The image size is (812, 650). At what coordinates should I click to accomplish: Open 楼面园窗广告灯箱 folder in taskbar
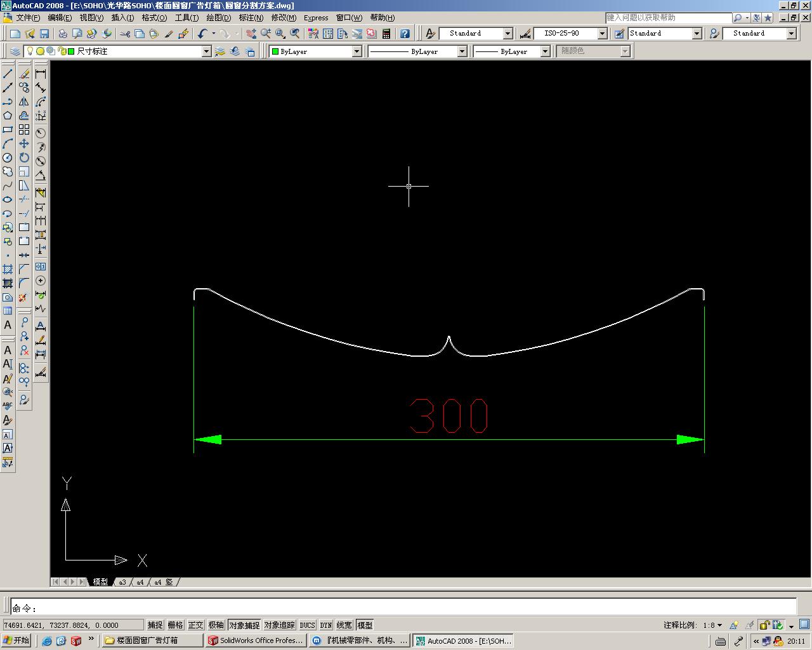tap(152, 640)
